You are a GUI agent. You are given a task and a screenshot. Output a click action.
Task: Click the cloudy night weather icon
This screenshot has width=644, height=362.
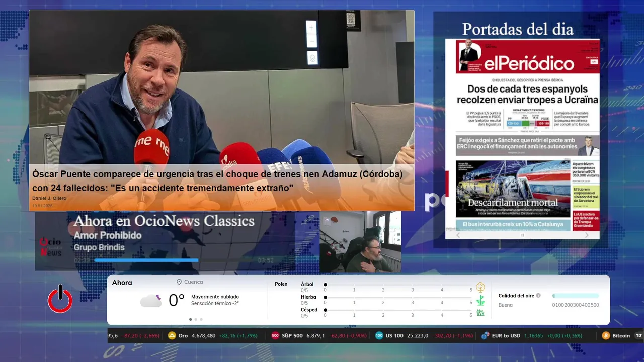coord(151,301)
